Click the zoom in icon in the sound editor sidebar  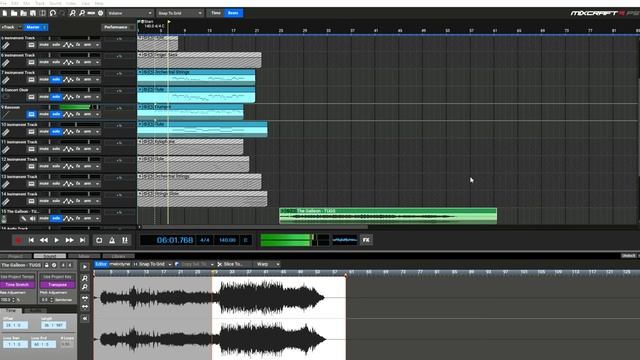[84, 278]
